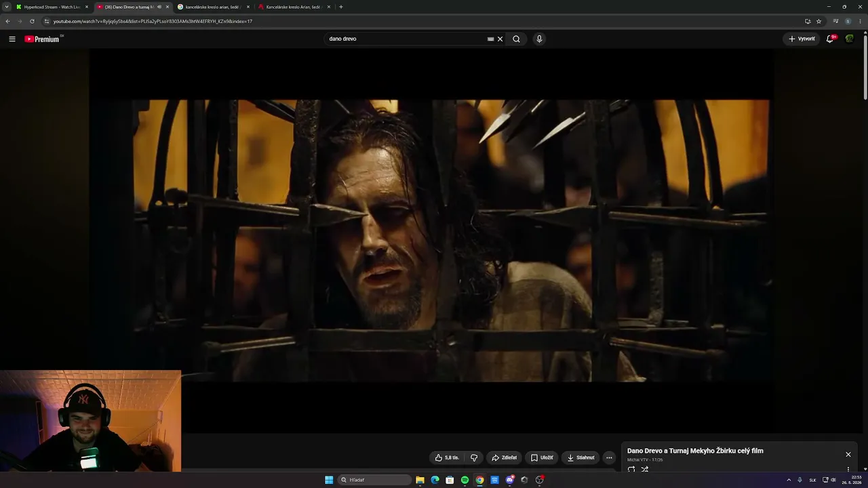Open Discord from the taskbar
This screenshot has width=868, height=488.
click(509, 480)
